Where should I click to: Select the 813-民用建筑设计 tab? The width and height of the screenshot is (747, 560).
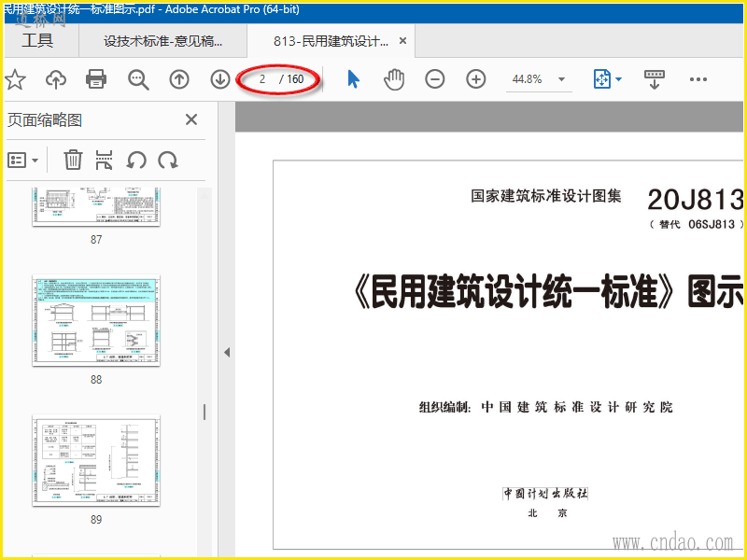[x=331, y=41]
